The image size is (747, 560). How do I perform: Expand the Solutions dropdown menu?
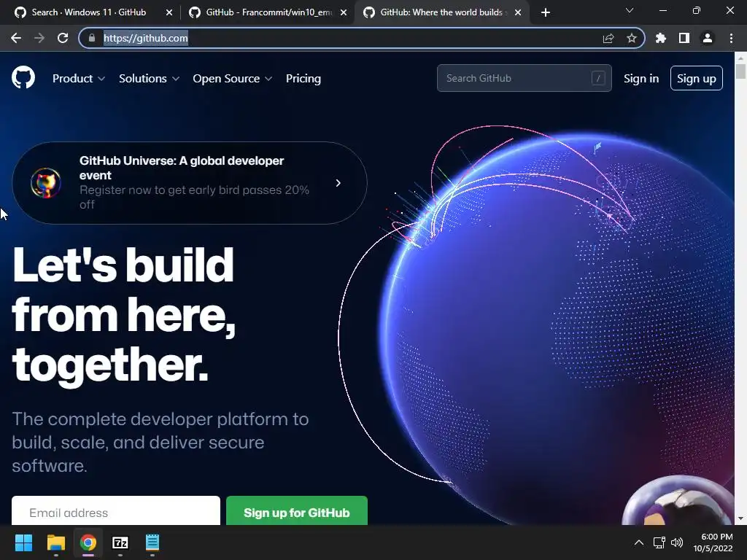point(149,79)
